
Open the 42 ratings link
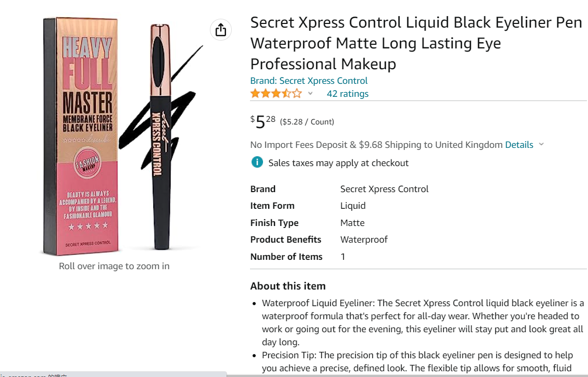point(347,94)
